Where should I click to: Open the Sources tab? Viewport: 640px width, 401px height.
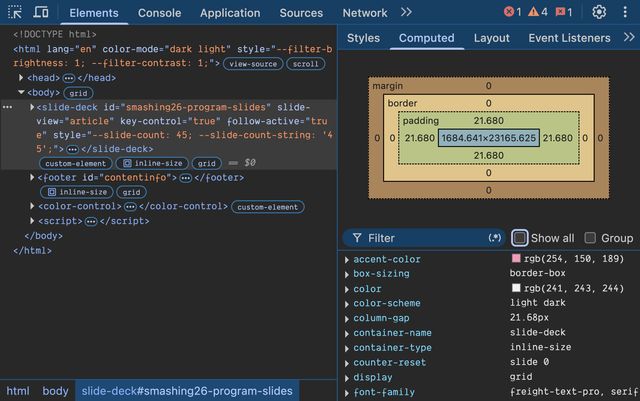point(301,13)
